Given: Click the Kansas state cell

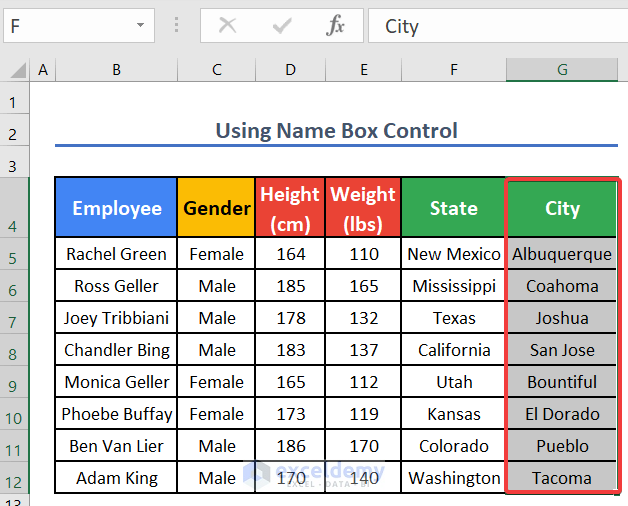Looking at the screenshot, I should 453,414.
